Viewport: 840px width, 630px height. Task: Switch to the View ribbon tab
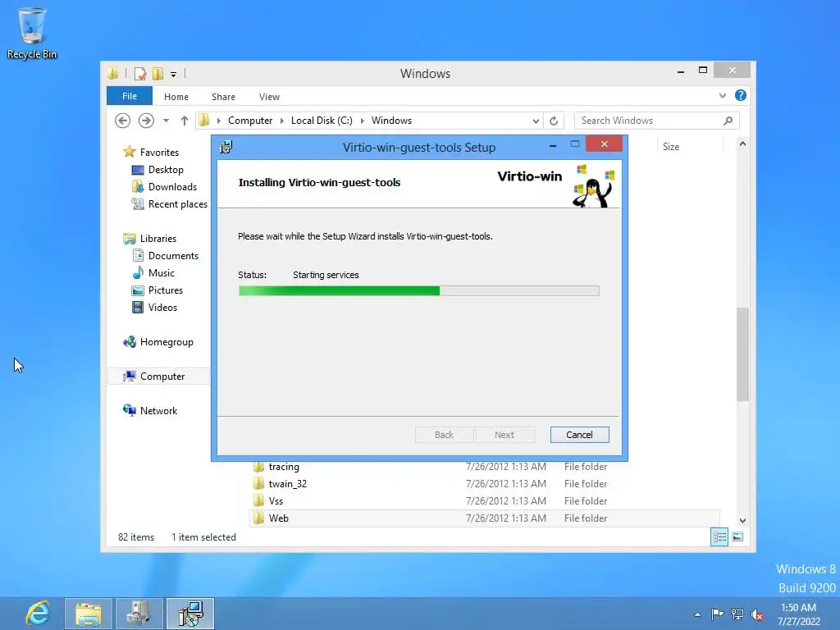click(269, 97)
